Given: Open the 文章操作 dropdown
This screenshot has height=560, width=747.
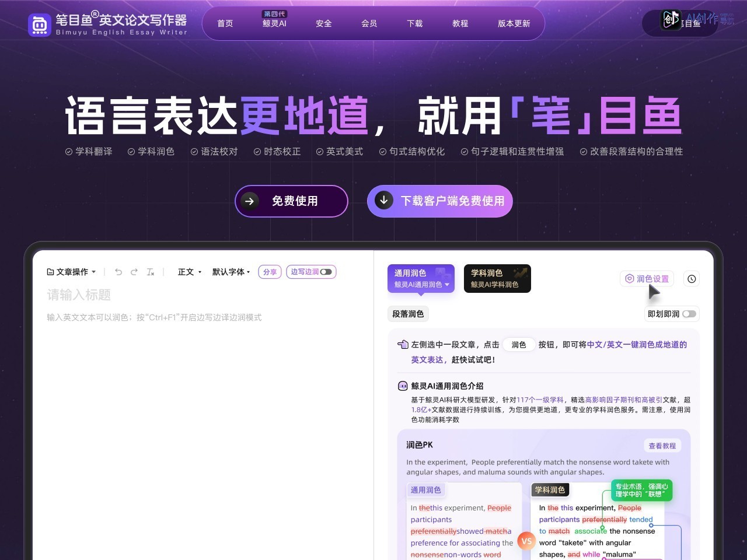Looking at the screenshot, I should coord(71,272).
